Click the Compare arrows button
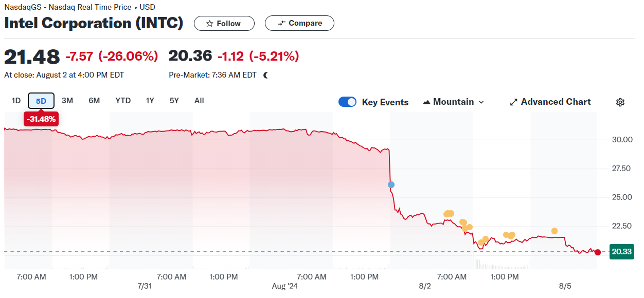Screen dimensions: 644x298 [299, 23]
